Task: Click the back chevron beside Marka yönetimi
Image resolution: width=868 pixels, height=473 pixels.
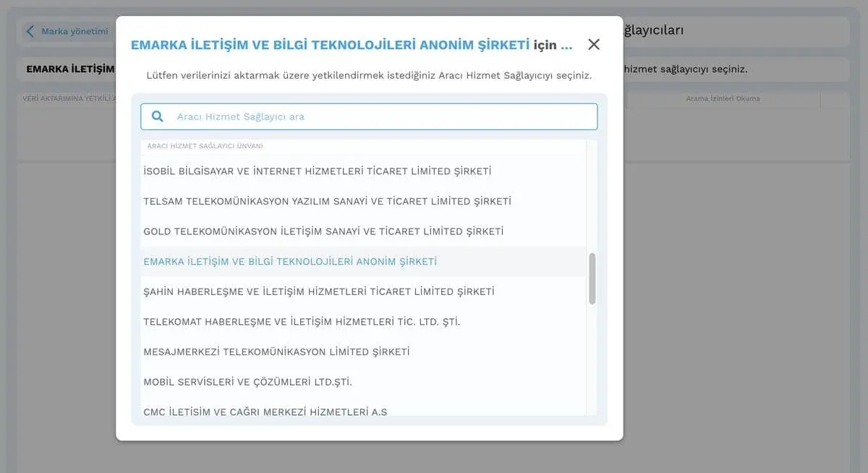Action: 30,31
